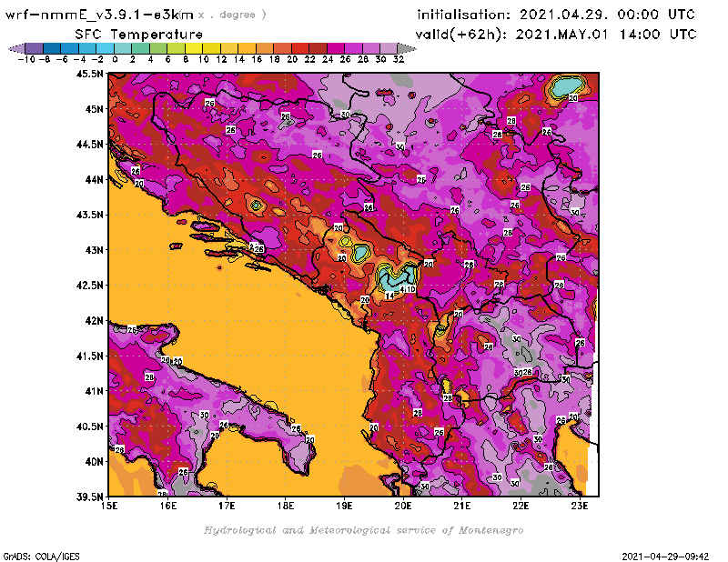Click the '41.5N' latitude label

[90, 356]
